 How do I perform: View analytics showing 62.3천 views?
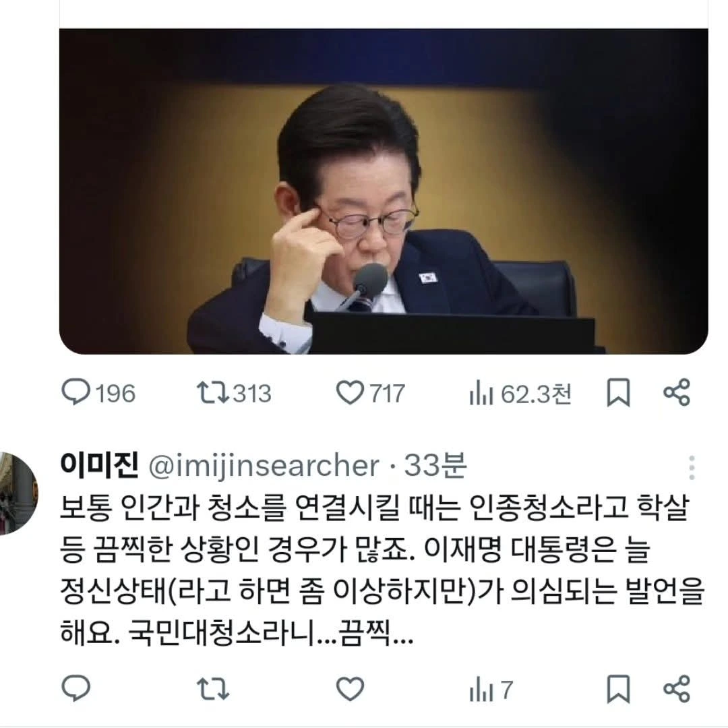520,393
